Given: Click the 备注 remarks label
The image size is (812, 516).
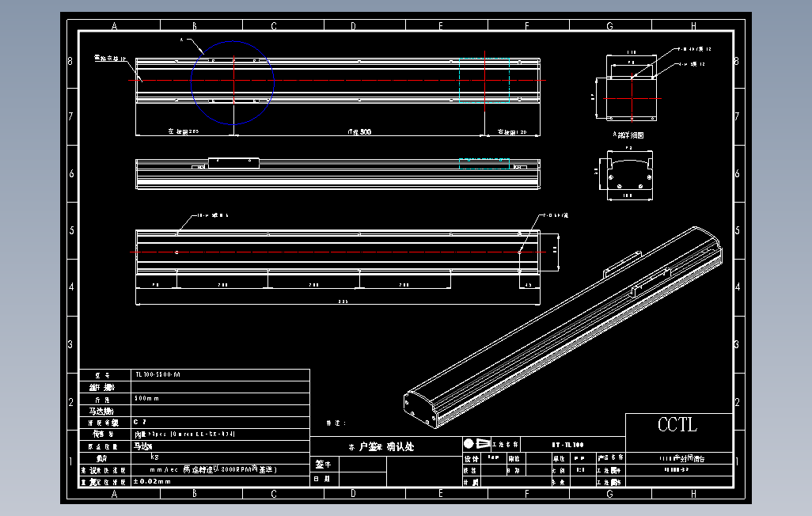Looking at the screenshot, I should click(x=336, y=423).
